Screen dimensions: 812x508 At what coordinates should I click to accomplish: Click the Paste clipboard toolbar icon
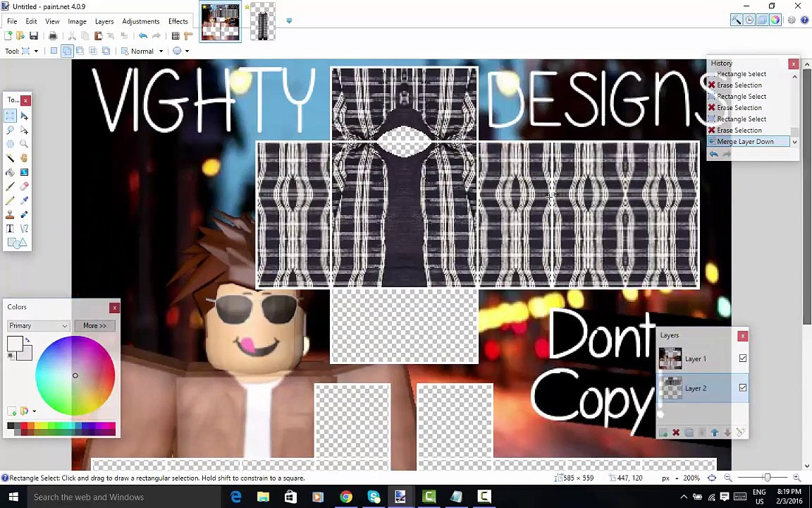click(x=98, y=36)
